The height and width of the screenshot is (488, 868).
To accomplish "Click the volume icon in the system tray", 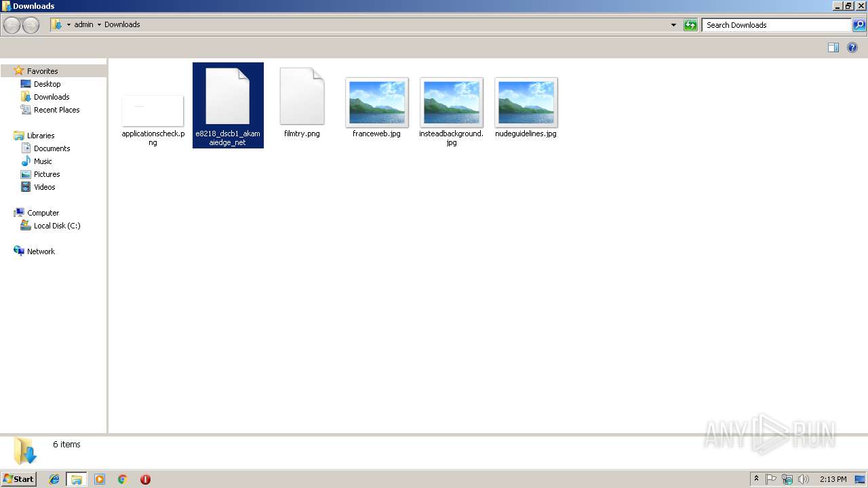I will click(804, 479).
